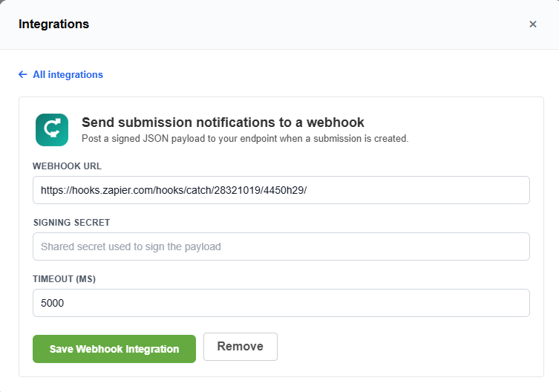559x392 pixels.
Task: Click the signed JSON payload description text
Action: tap(245, 139)
